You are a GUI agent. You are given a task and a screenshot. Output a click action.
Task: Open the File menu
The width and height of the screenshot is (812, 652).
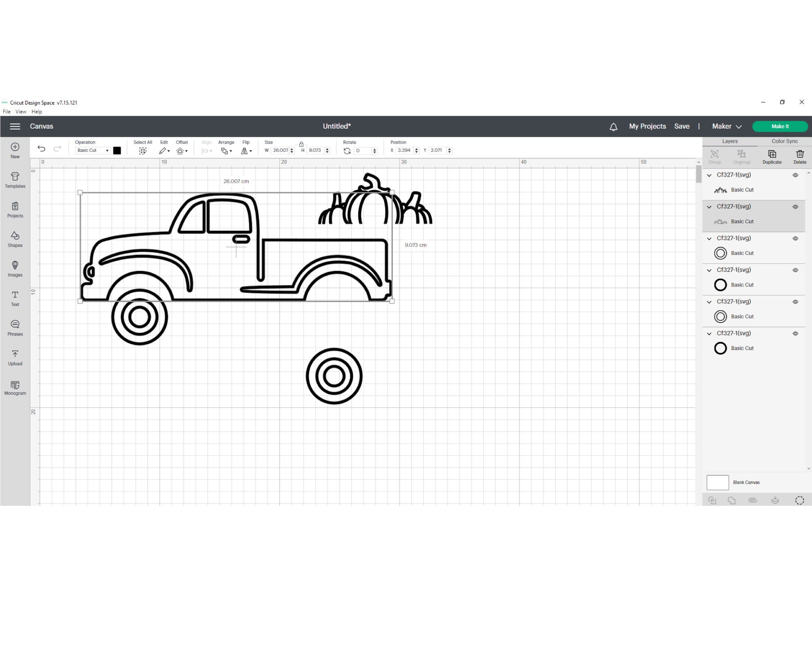6,112
